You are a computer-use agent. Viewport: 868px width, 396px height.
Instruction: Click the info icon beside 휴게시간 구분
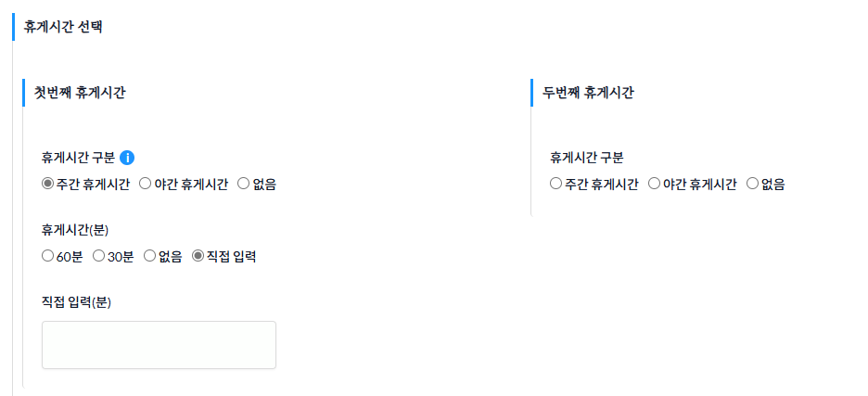coord(128,158)
